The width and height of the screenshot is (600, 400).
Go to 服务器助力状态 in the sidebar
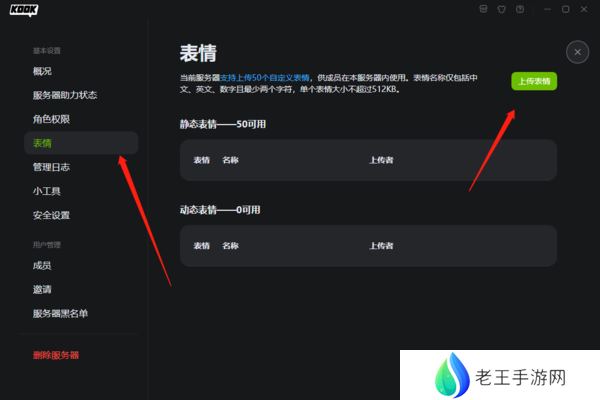65,95
